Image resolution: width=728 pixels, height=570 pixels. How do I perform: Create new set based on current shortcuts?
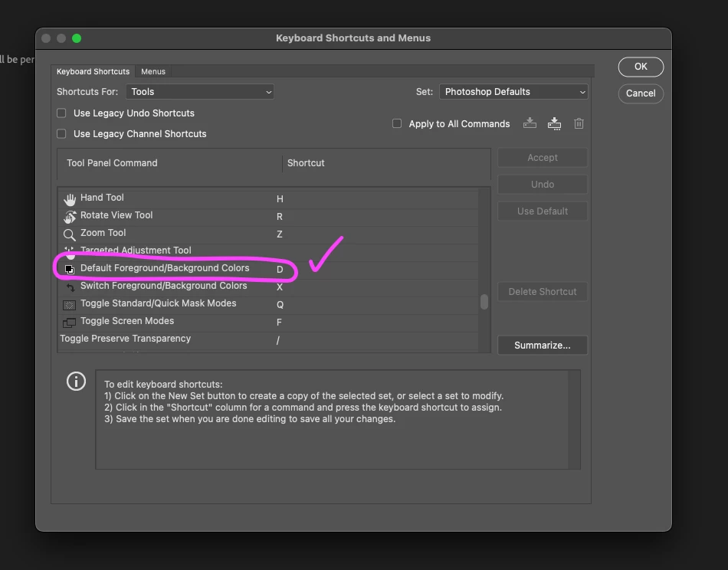pos(554,124)
